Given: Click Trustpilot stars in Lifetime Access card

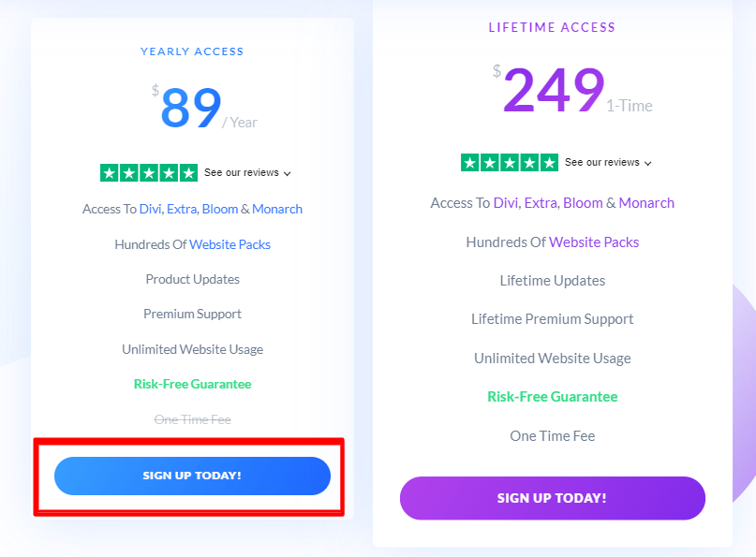Looking at the screenshot, I should (510, 162).
